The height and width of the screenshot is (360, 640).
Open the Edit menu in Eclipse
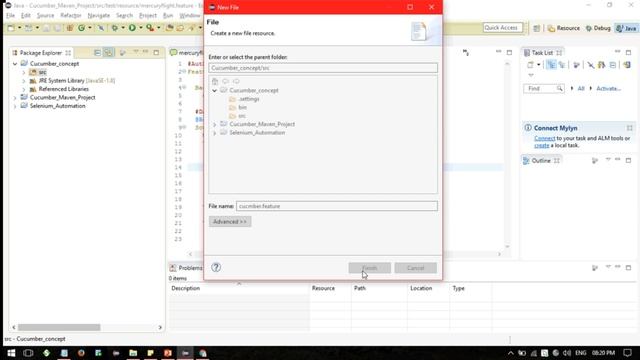26,16
